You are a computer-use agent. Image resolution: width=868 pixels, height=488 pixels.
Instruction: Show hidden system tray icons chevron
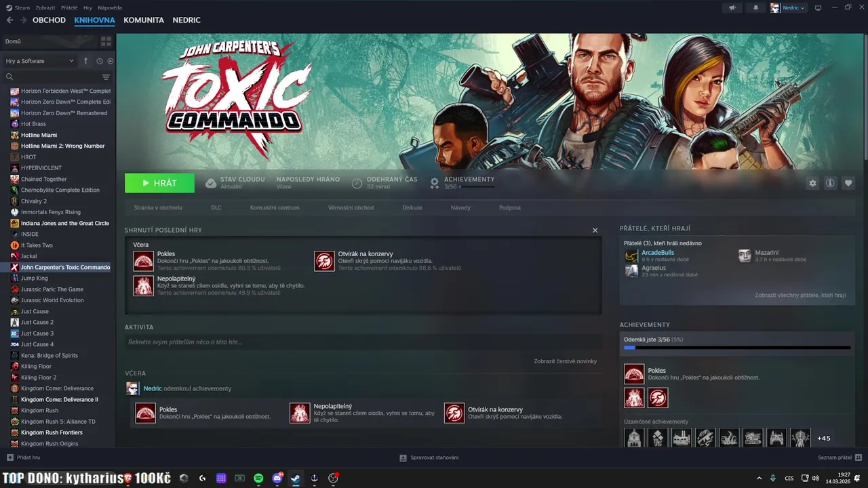click(759, 478)
